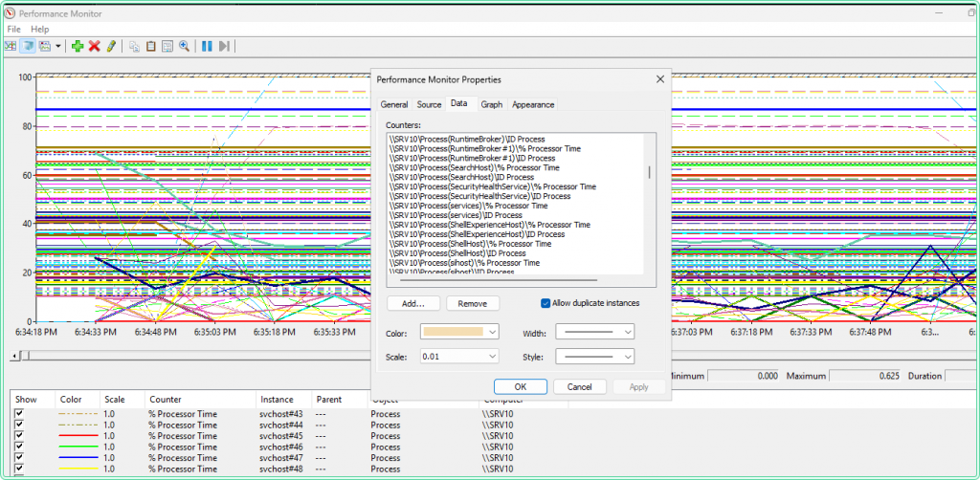This screenshot has width=980, height=480.
Task: Click the Update Data step-forward icon
Action: click(x=224, y=46)
